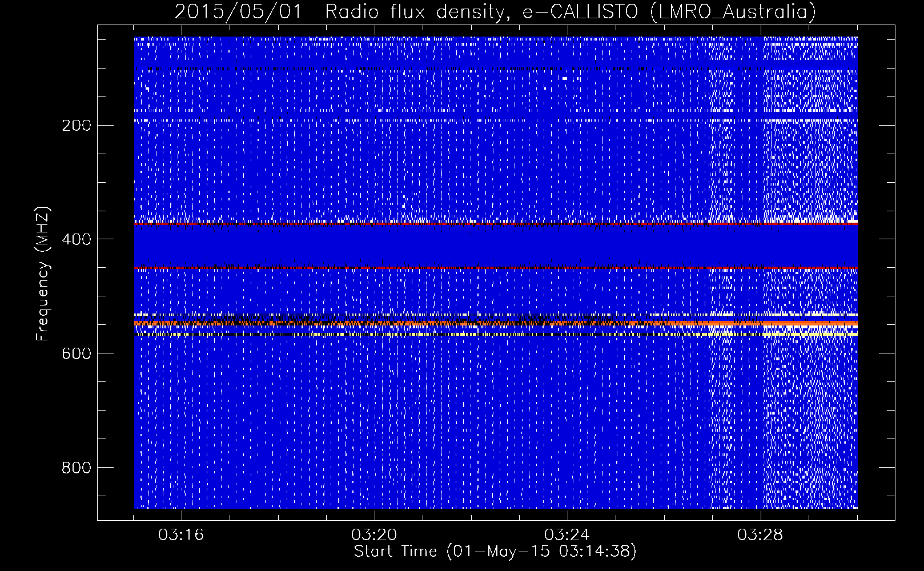Click the 'Start Time (01-May-15 03:14:38)' label
The height and width of the screenshot is (571, 924).
495,552
